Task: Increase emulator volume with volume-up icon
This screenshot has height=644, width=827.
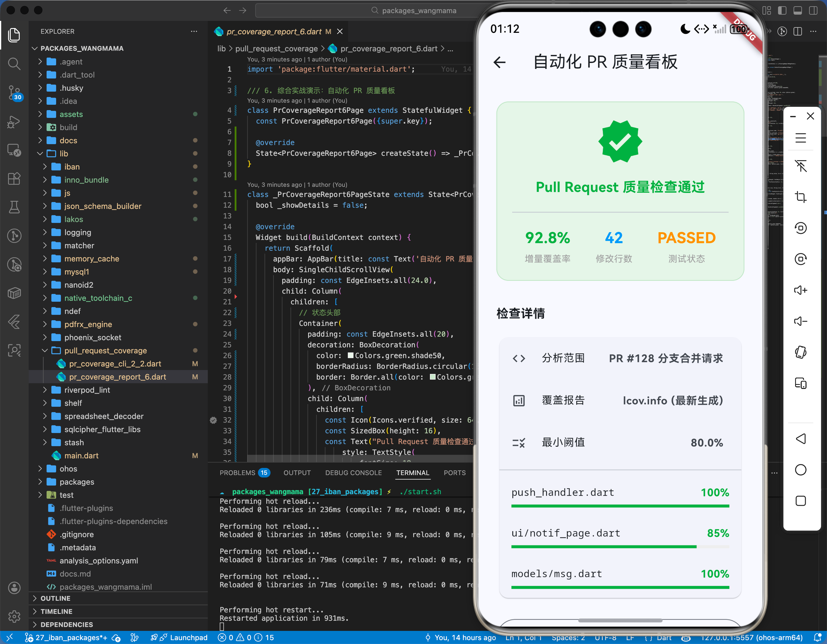Action: (801, 290)
